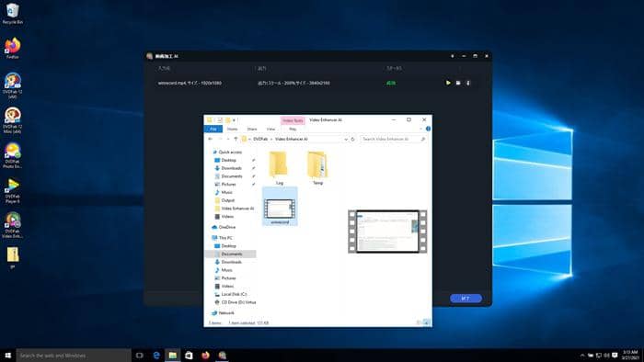Expand This PC in navigation pane
This screenshot has height=362, width=644.
(x=210, y=238)
